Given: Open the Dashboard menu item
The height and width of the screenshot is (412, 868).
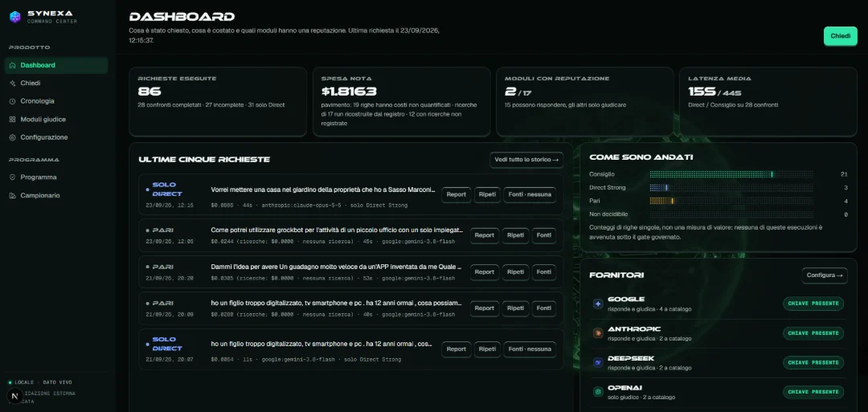Looking at the screenshot, I should pos(56,65).
